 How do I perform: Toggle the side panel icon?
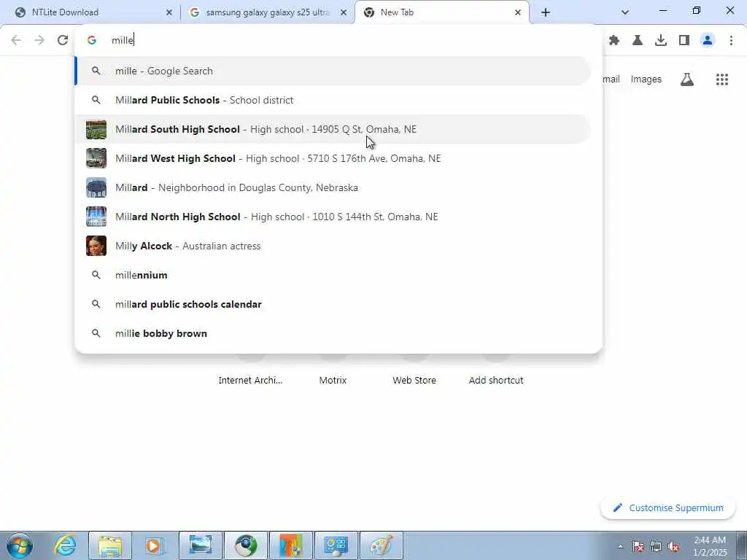pos(684,41)
